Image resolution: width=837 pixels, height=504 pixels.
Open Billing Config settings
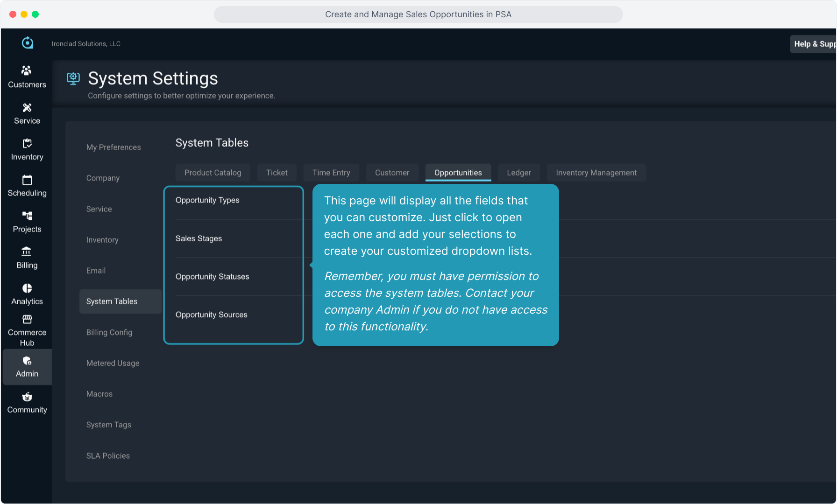[109, 332]
